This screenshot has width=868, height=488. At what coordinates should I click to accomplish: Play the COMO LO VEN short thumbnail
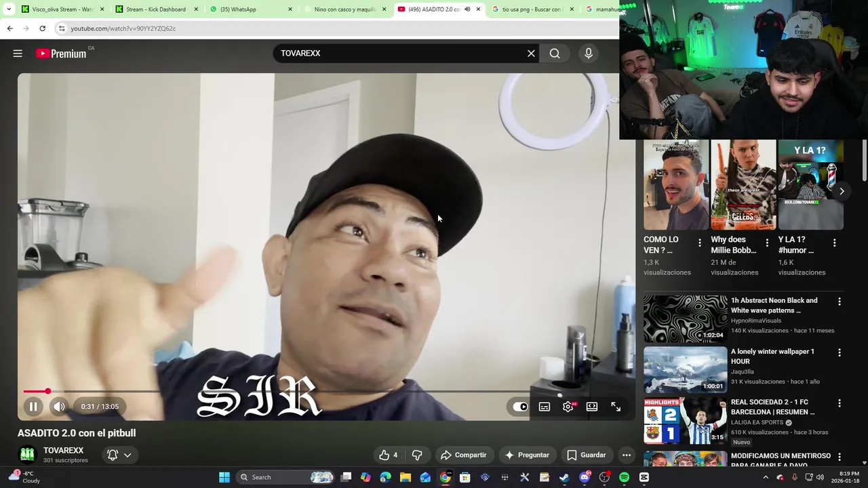tap(676, 184)
